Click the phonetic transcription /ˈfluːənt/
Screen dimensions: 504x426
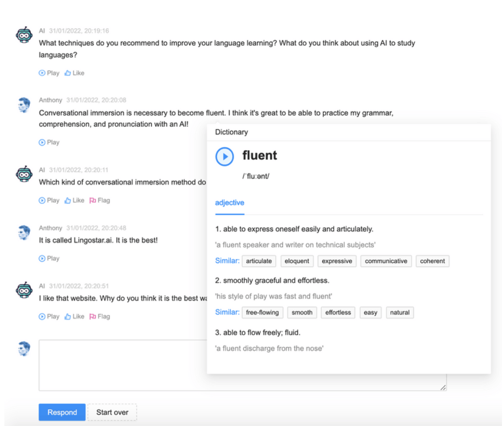(x=256, y=176)
